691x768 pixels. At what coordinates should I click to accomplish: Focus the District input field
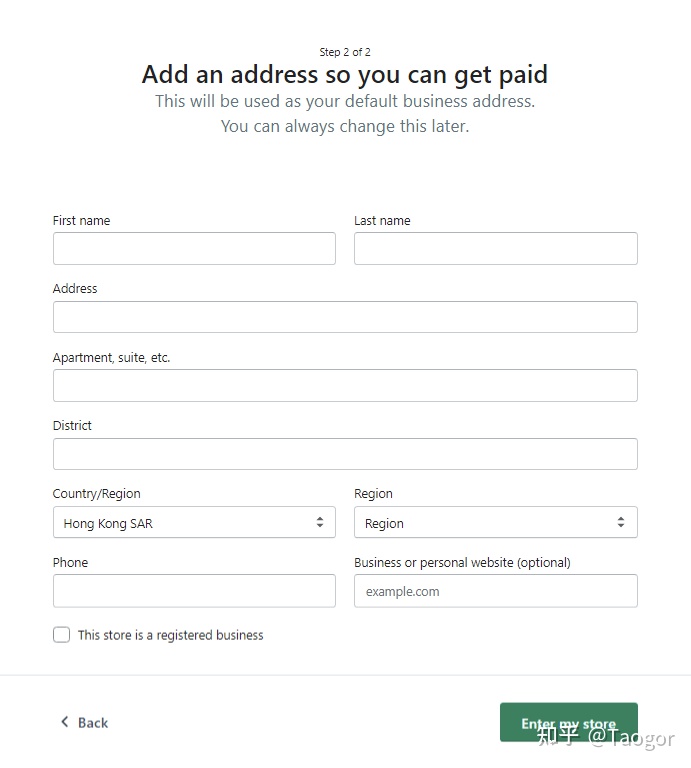(x=345, y=454)
